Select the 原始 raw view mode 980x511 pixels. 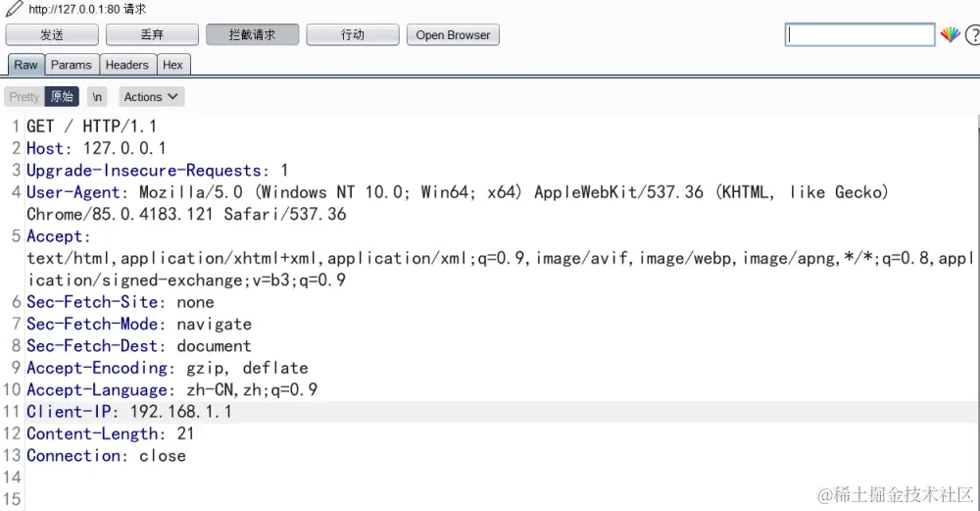(x=62, y=97)
